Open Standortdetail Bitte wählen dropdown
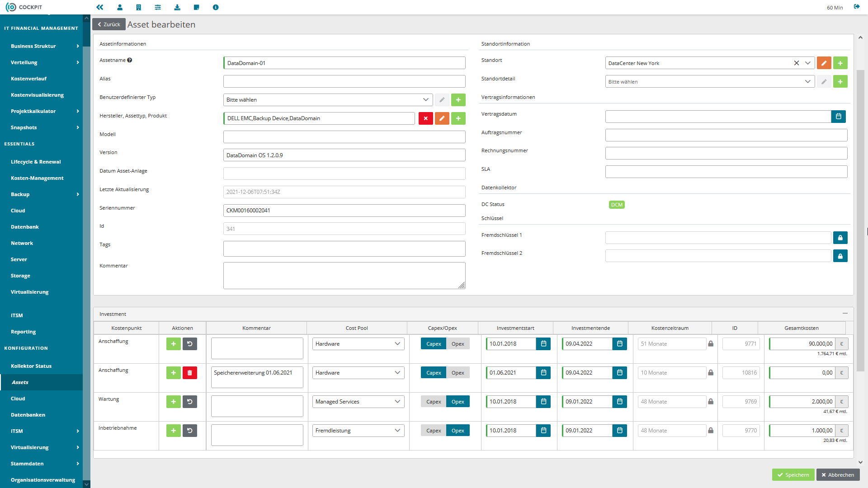Image resolution: width=868 pixels, height=488 pixels. [x=710, y=82]
